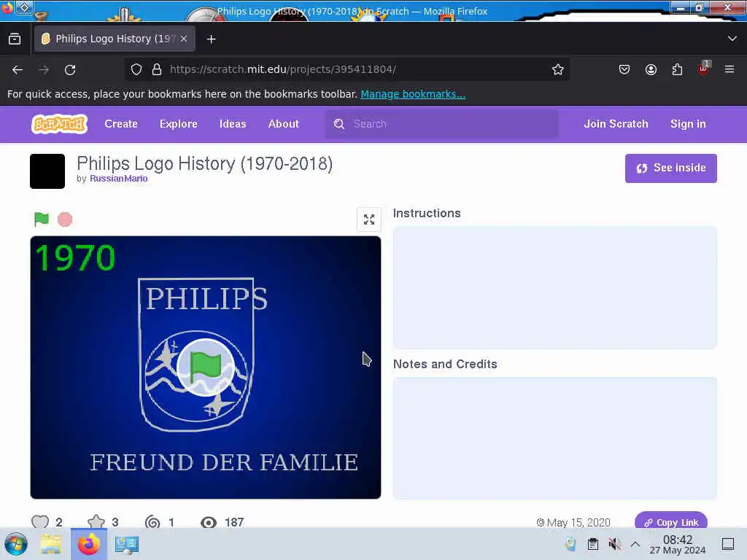Open Firefox View icon in the tab bar
747x560 pixels.
click(x=15, y=39)
